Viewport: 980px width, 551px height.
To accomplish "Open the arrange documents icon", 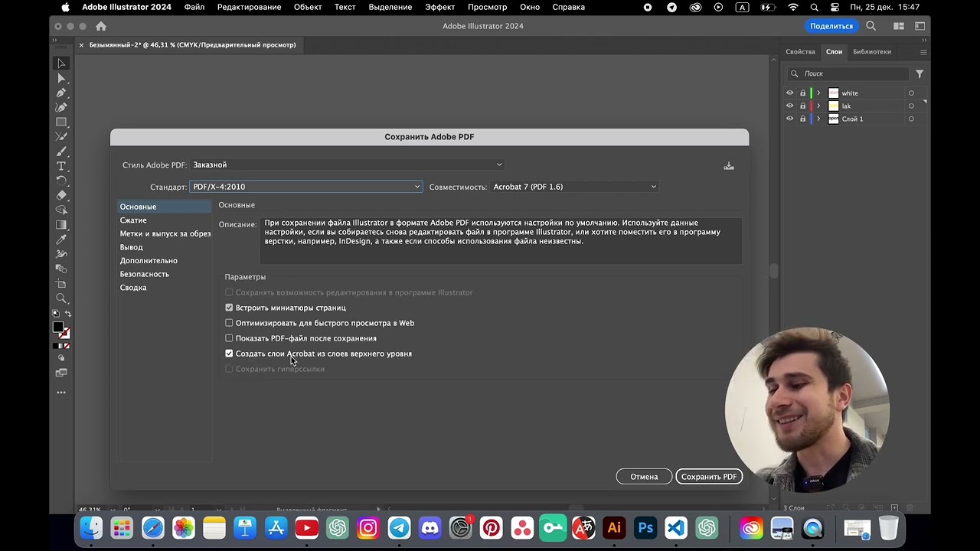I will (899, 26).
